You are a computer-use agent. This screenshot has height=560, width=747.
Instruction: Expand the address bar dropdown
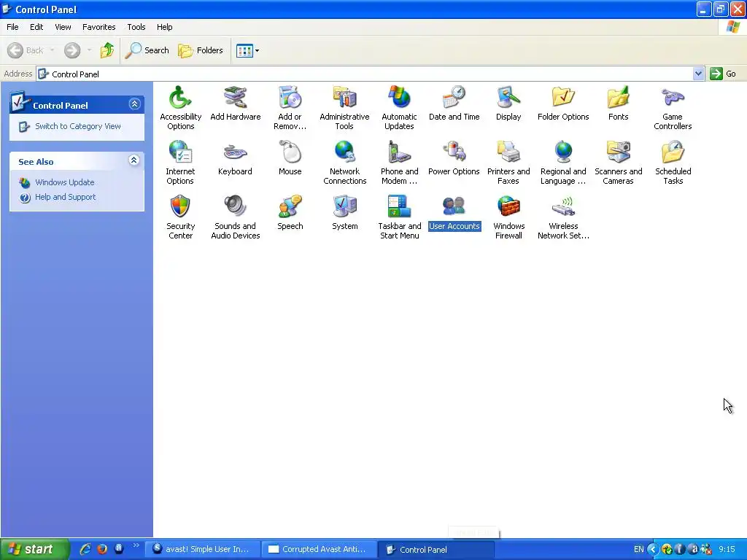[698, 74]
